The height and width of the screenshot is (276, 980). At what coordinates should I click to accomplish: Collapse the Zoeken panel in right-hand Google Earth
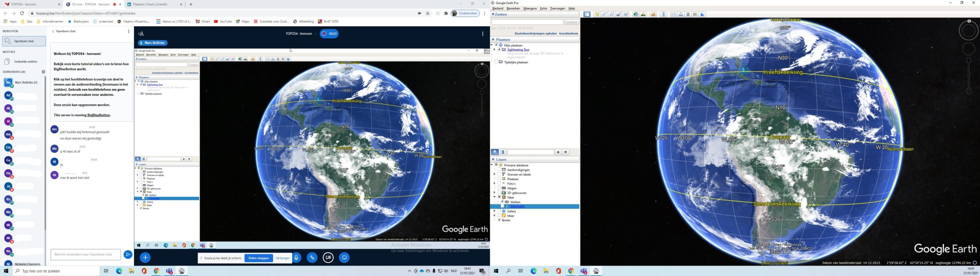(493, 14)
